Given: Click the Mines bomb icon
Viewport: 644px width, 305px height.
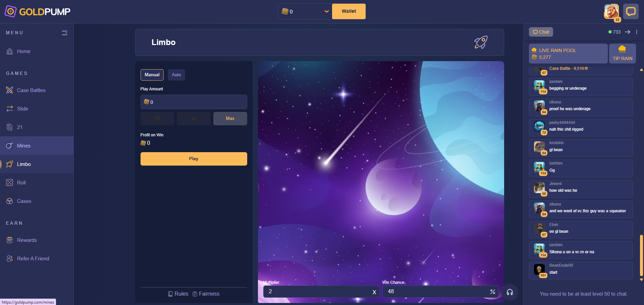Looking at the screenshot, I should coord(10,146).
